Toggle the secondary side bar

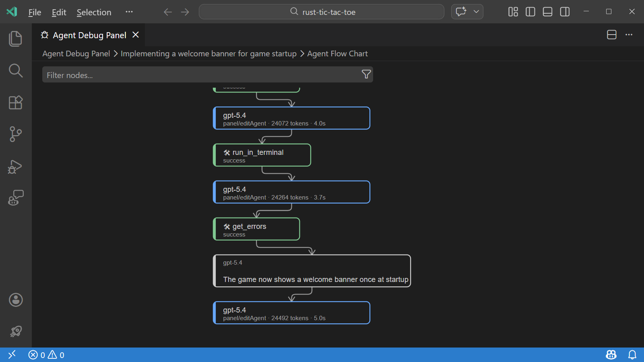564,12
